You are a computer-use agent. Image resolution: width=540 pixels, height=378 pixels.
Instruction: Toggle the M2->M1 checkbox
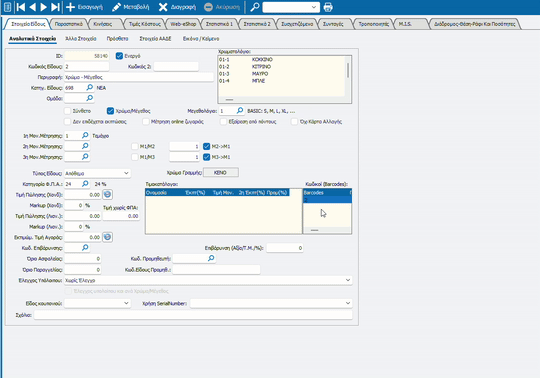tap(206, 146)
